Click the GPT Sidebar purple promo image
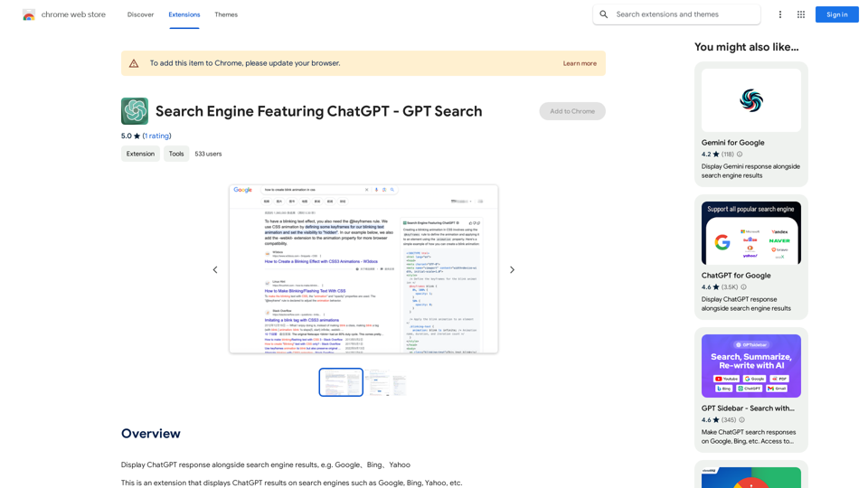 click(751, 366)
